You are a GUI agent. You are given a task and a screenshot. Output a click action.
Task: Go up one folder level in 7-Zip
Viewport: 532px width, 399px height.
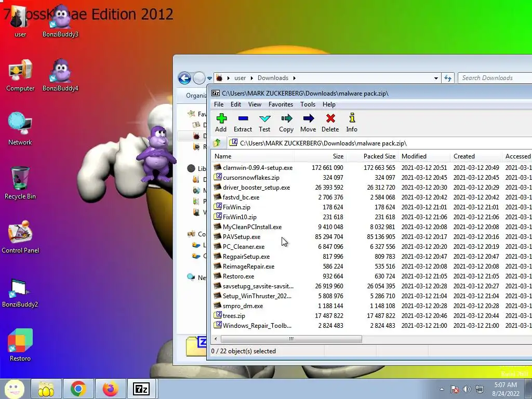pos(217,143)
